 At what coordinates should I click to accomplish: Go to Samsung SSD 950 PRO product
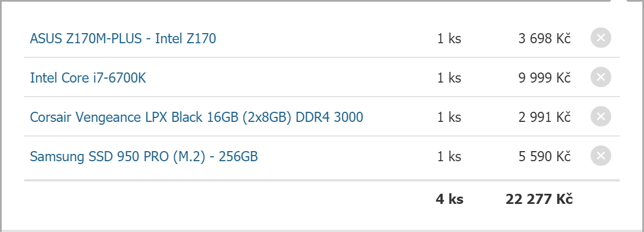[144, 157]
